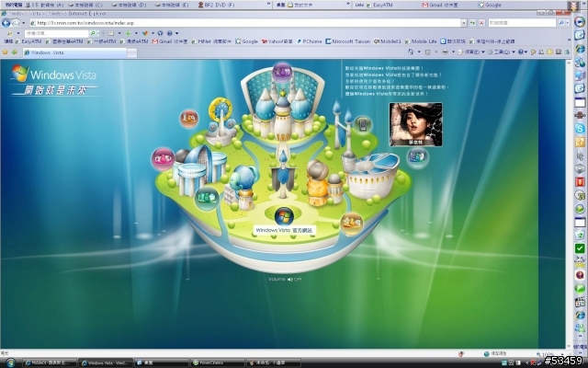Viewport: 588px width, 368px height.
Task: Open the Mobile Life favorites link
Action: 421,41
